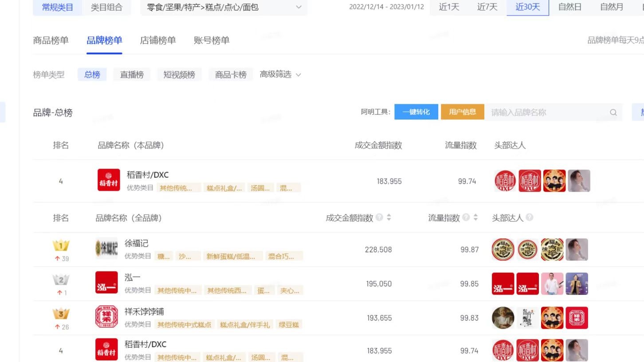Expand the 高级筛选 advanced filter

280,75
